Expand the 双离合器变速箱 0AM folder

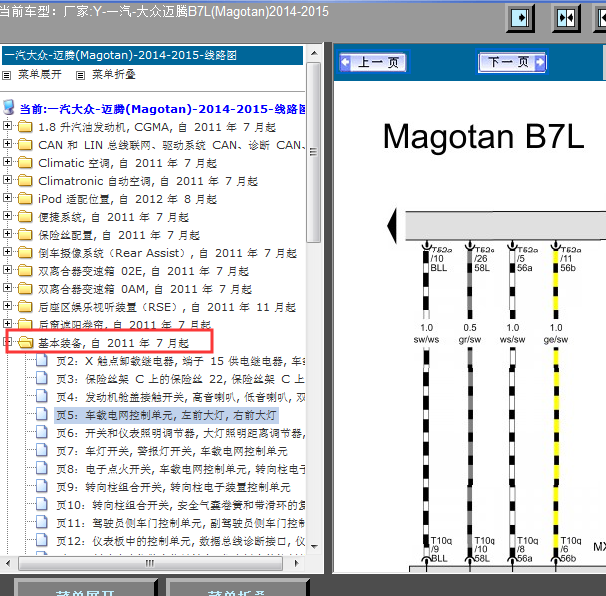click(x=7, y=288)
